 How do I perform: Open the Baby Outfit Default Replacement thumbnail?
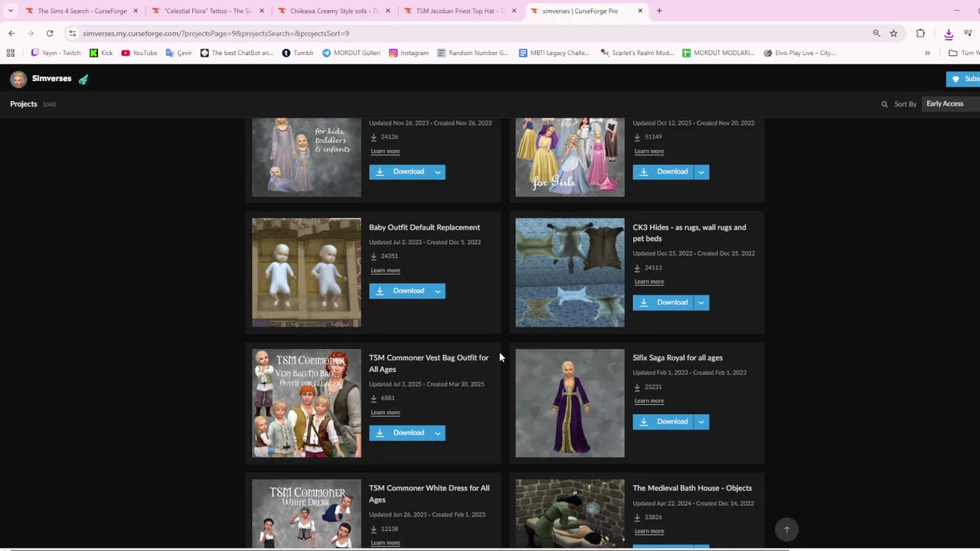(x=306, y=272)
